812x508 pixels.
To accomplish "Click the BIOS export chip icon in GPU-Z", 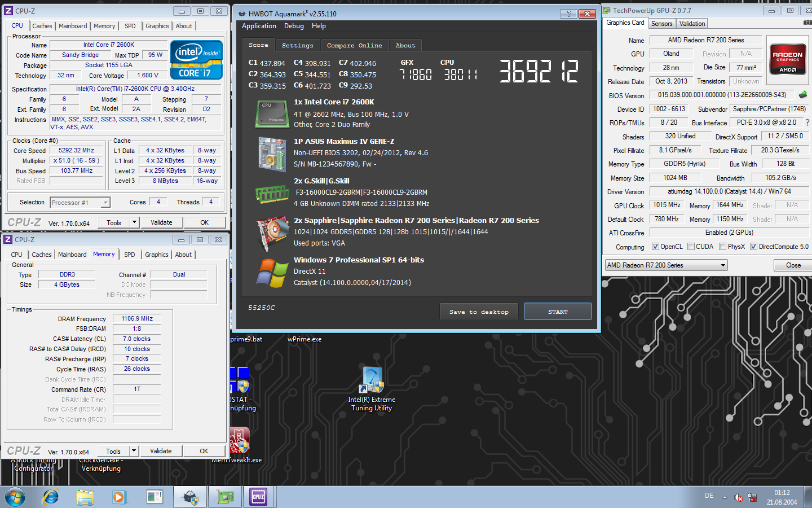I will [803, 95].
